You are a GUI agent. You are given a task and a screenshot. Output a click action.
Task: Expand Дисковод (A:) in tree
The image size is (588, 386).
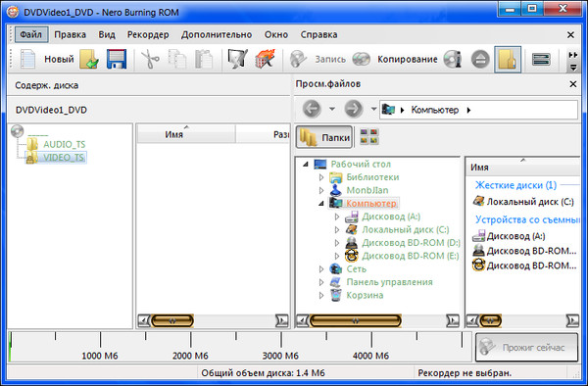[x=337, y=217]
